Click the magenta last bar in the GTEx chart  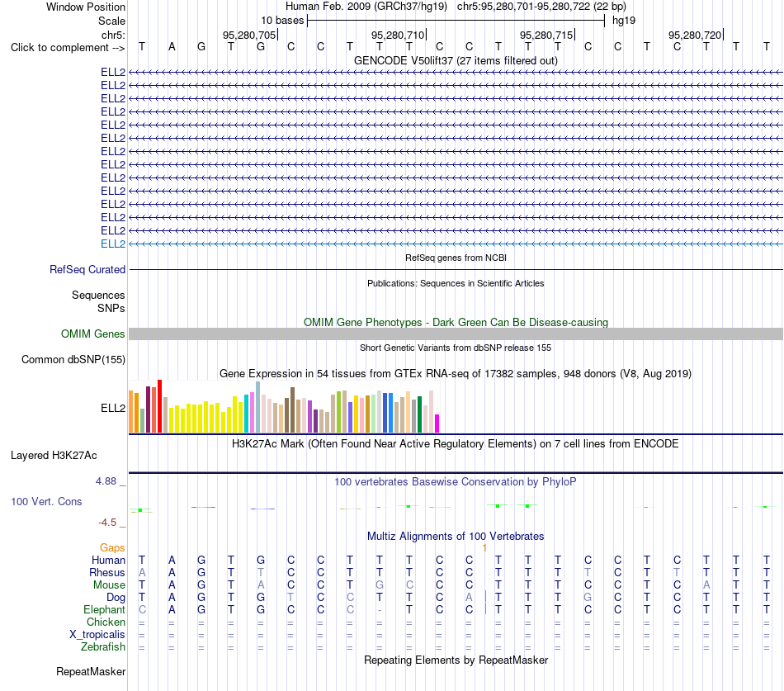coord(437,424)
